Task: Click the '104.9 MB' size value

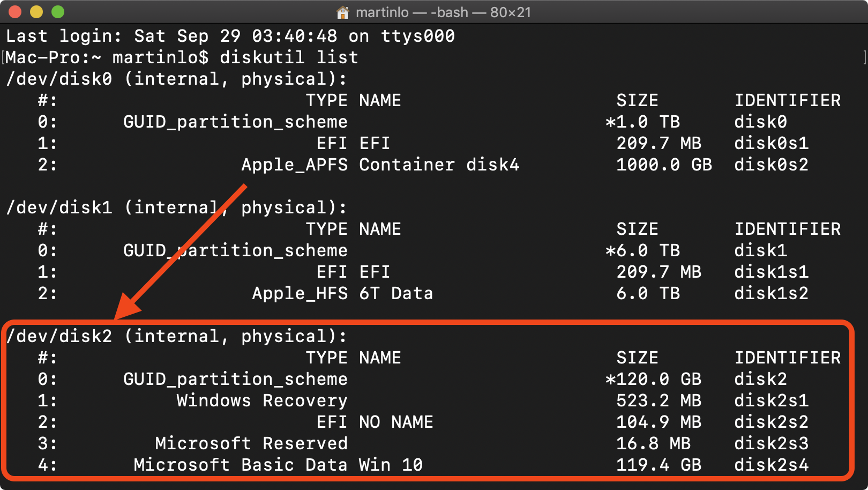Action: tap(659, 422)
